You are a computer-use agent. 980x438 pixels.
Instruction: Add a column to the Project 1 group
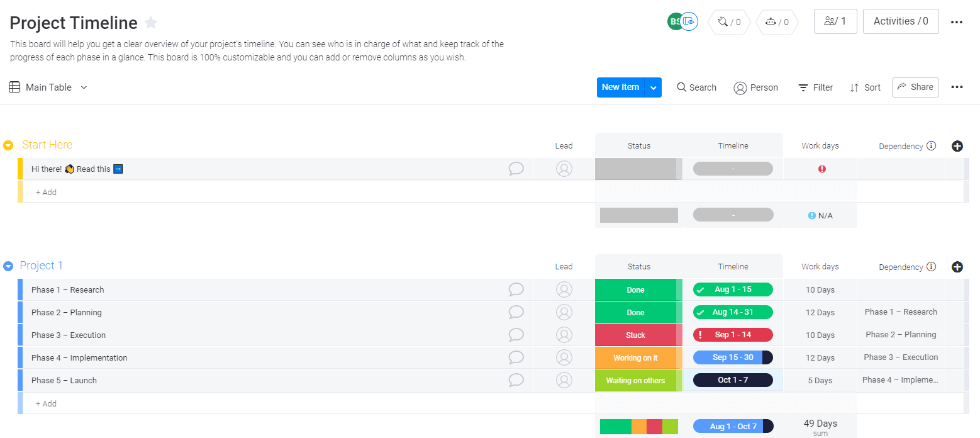pyautogui.click(x=957, y=267)
